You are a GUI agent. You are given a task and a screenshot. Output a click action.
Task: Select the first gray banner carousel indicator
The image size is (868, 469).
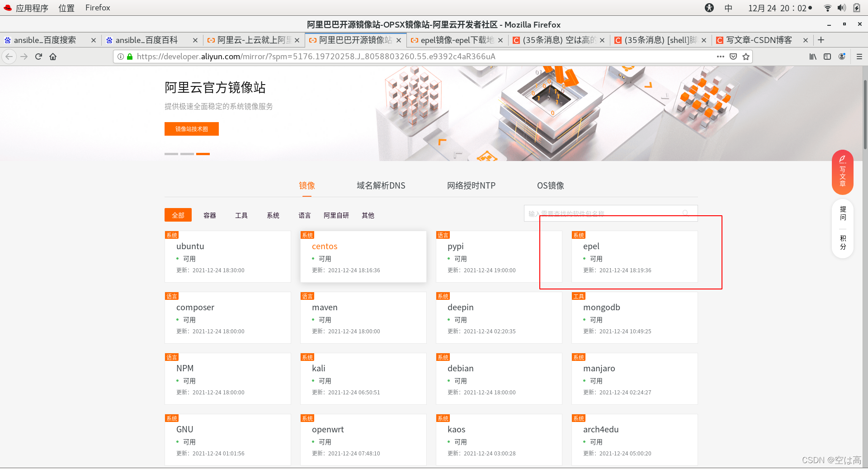(171, 154)
